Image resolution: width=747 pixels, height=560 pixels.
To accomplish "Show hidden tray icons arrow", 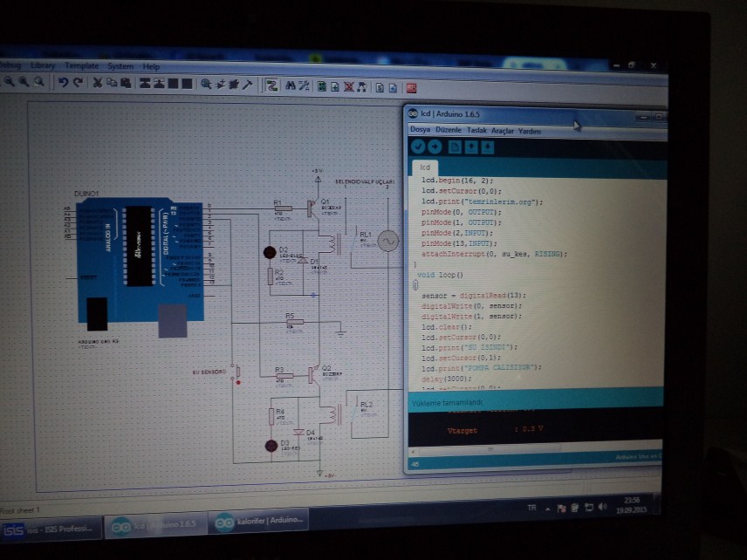I will pos(548,509).
